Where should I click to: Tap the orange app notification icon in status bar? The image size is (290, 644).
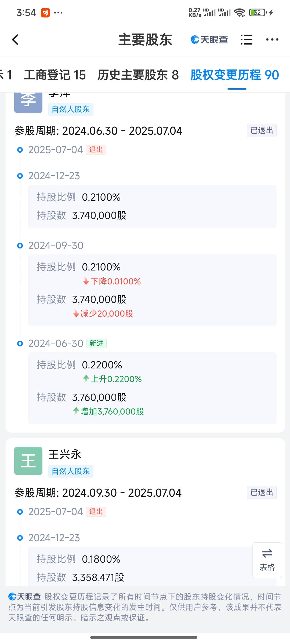click(x=45, y=13)
